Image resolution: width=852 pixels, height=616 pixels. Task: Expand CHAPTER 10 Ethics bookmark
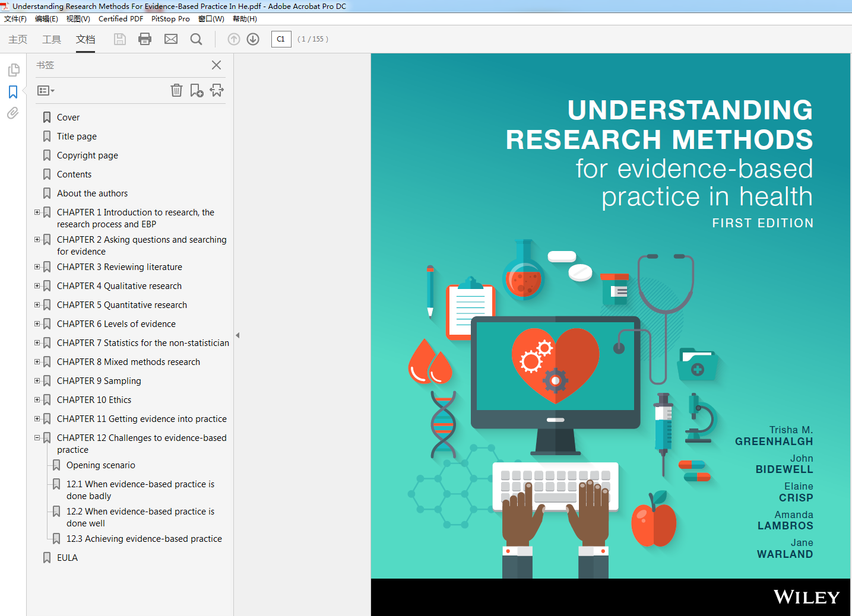tap(37, 399)
